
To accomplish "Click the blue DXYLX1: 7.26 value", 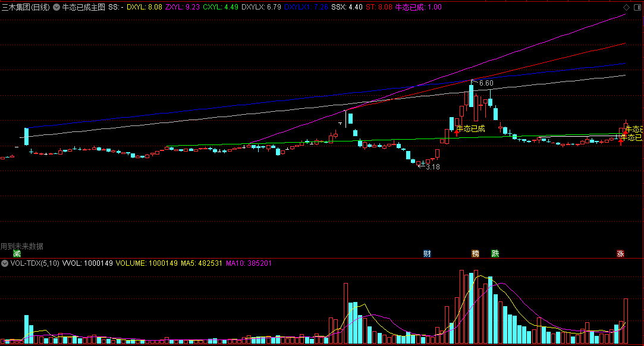I will coord(306,7).
